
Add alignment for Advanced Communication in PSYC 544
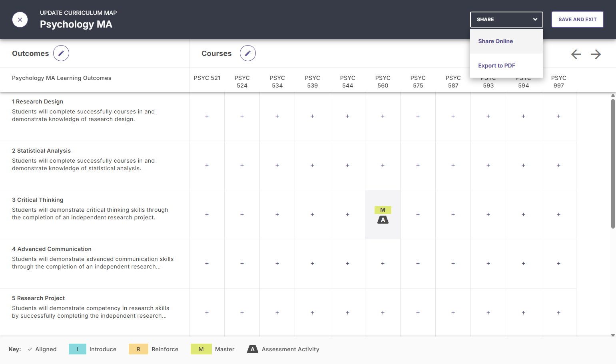pos(347,264)
